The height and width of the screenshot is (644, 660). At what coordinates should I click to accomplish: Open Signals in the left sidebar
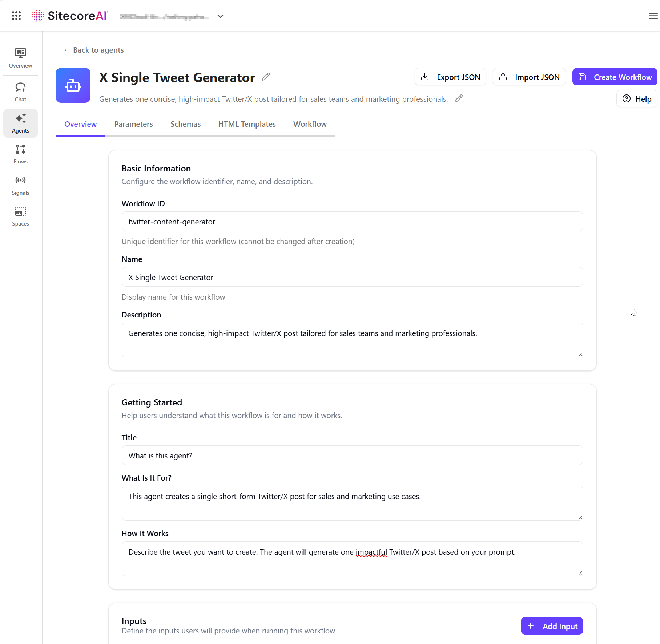pos(20,185)
